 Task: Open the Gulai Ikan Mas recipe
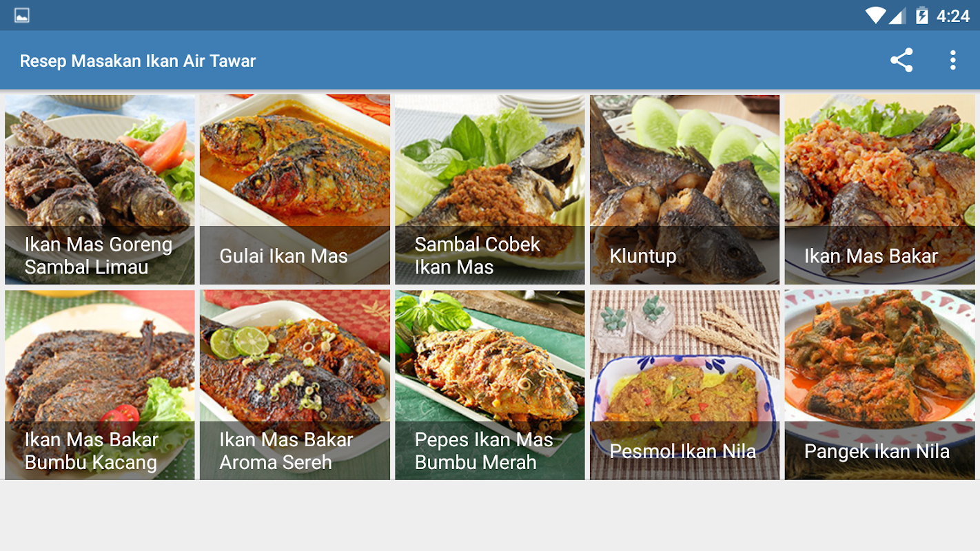pyautogui.click(x=295, y=189)
